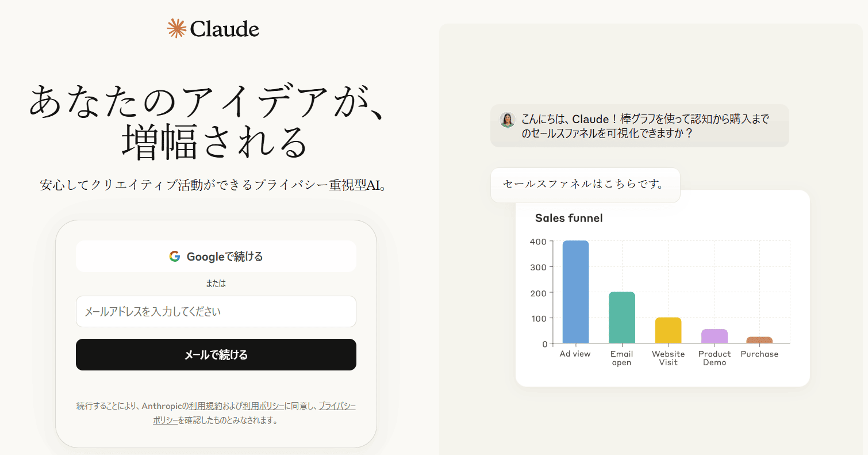Click the user avatar in the chat message

tap(508, 120)
